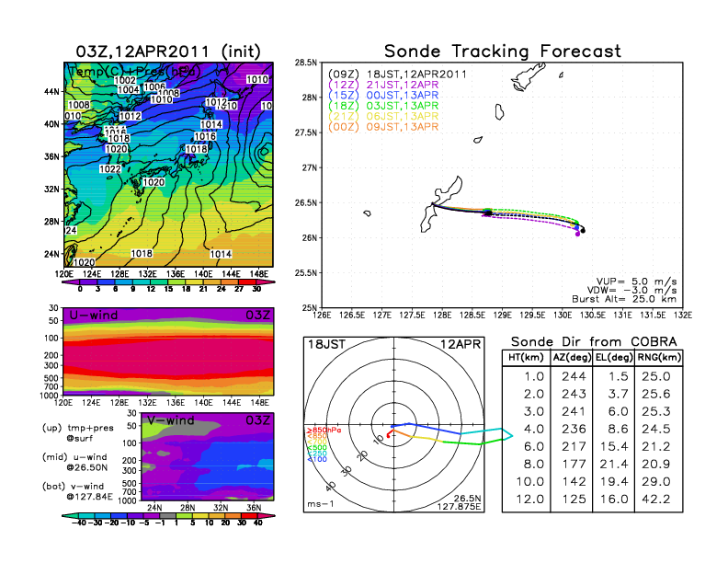Screen dimensions: 728x563
Task: Click the U-wind panel label
Action: pyautogui.click(x=94, y=316)
